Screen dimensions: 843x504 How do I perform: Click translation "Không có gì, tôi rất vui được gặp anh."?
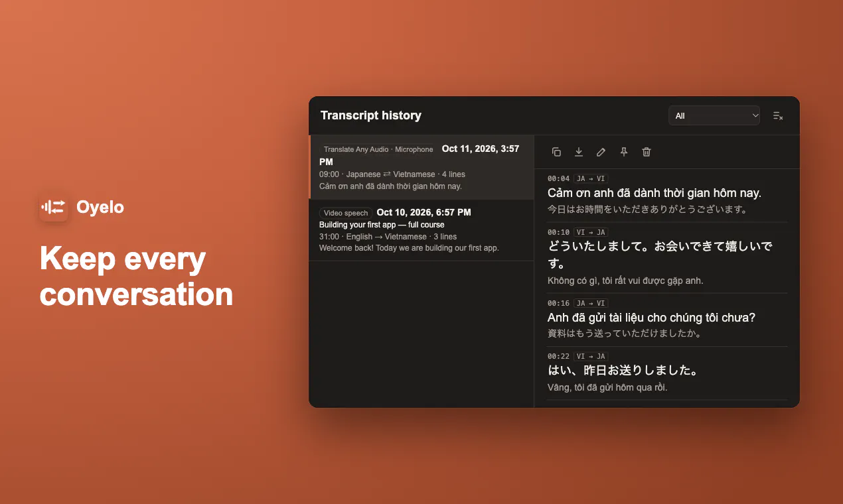point(625,281)
